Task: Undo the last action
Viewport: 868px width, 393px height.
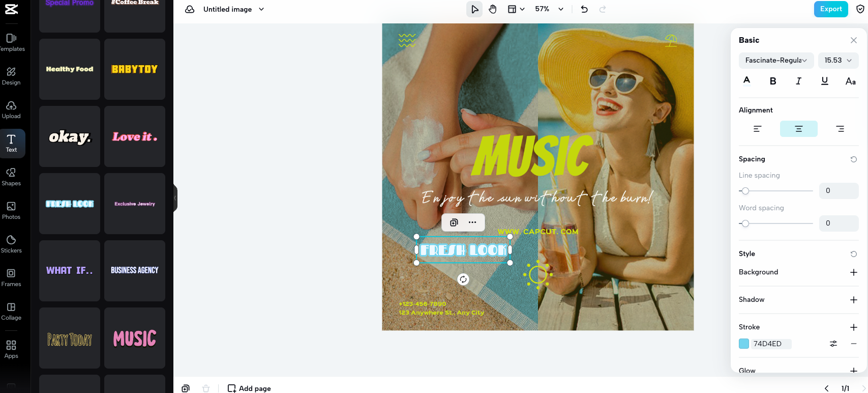Action: click(584, 9)
